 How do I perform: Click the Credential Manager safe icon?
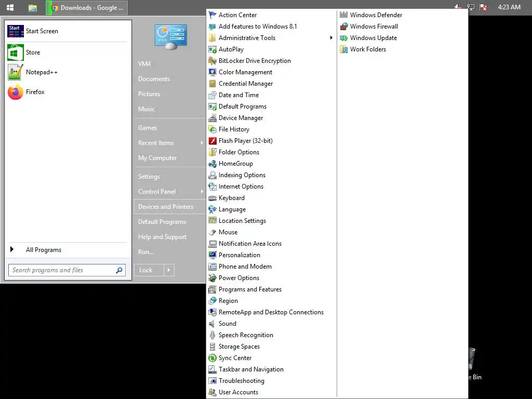212,84
